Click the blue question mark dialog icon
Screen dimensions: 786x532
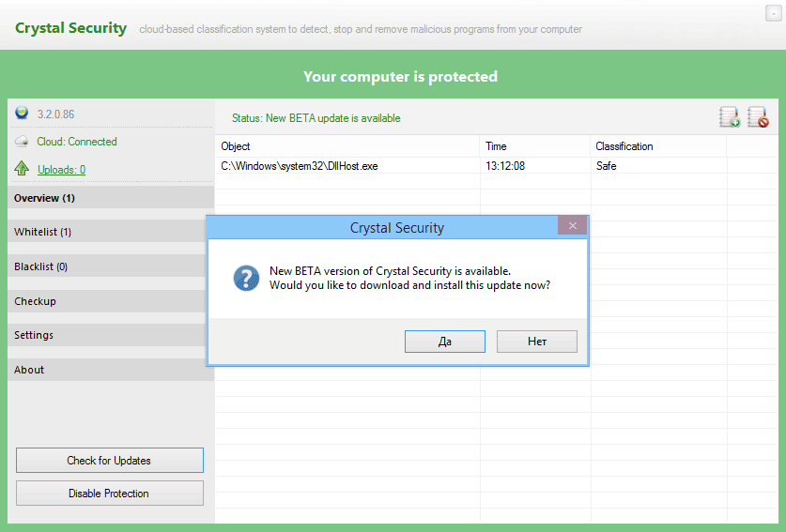pos(246,278)
